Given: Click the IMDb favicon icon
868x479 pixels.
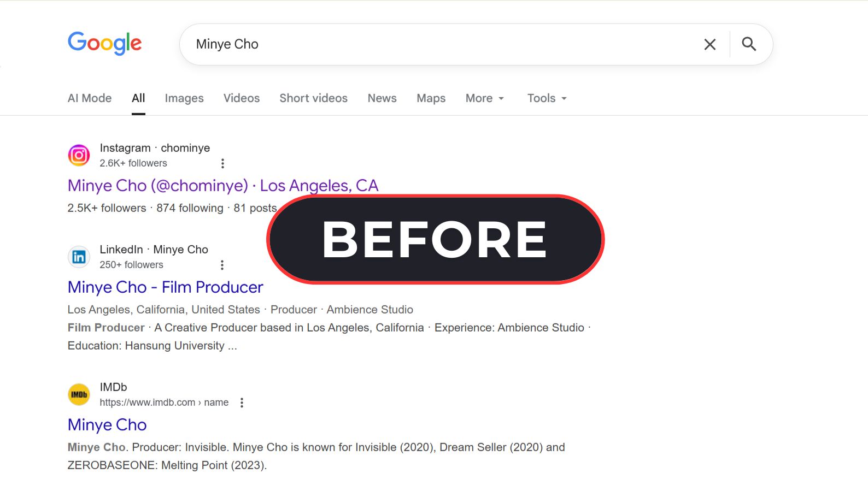Looking at the screenshot, I should pos(79,394).
